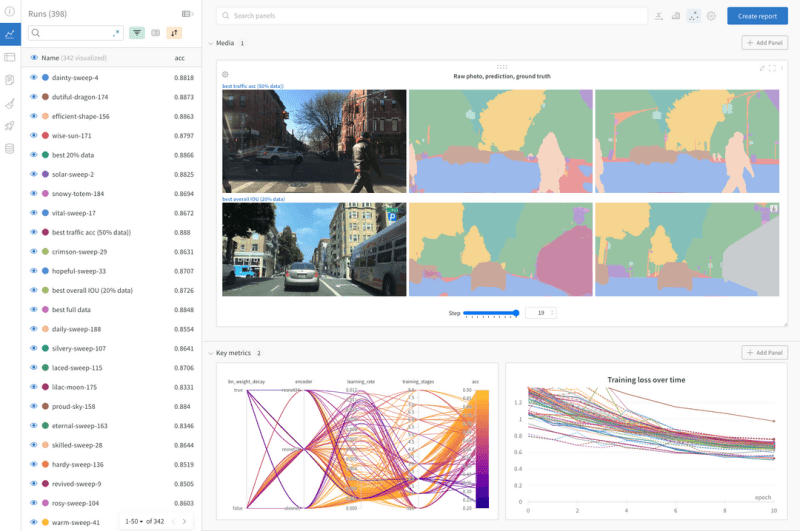This screenshot has width=800, height=531.
Task: Click Add Panel in the Media section
Action: click(764, 43)
